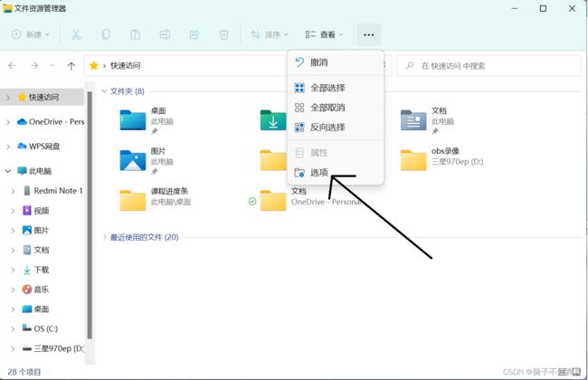Click the three-dots See more button
The width and height of the screenshot is (588, 380).
tap(368, 34)
